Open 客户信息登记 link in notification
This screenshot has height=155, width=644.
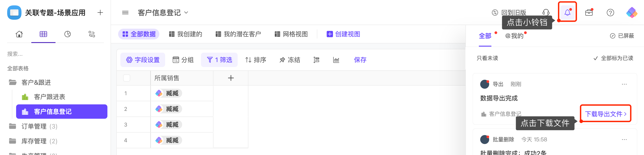(501, 114)
